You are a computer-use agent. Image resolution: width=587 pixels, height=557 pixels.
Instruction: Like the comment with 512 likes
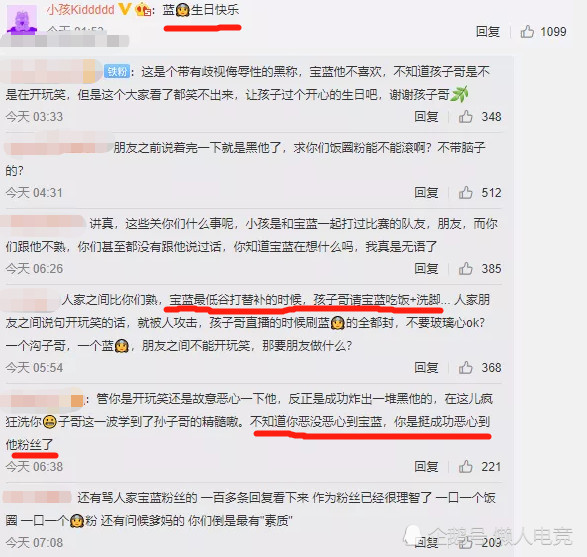click(466, 193)
